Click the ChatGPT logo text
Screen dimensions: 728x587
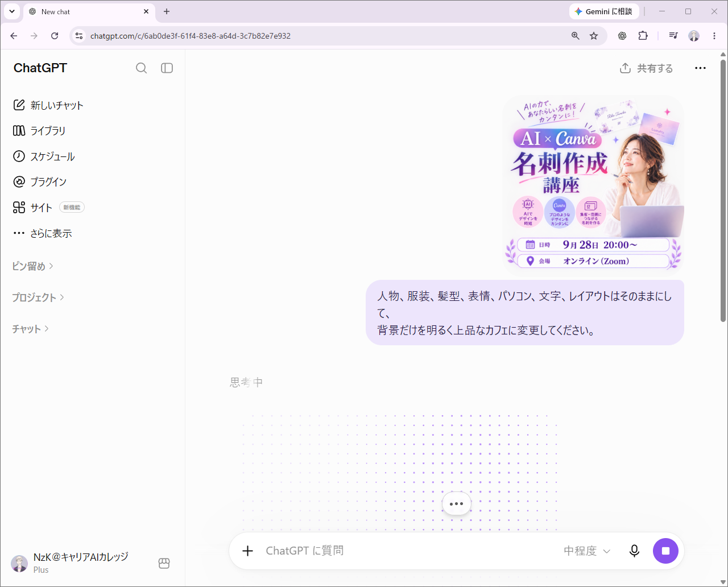40,68
